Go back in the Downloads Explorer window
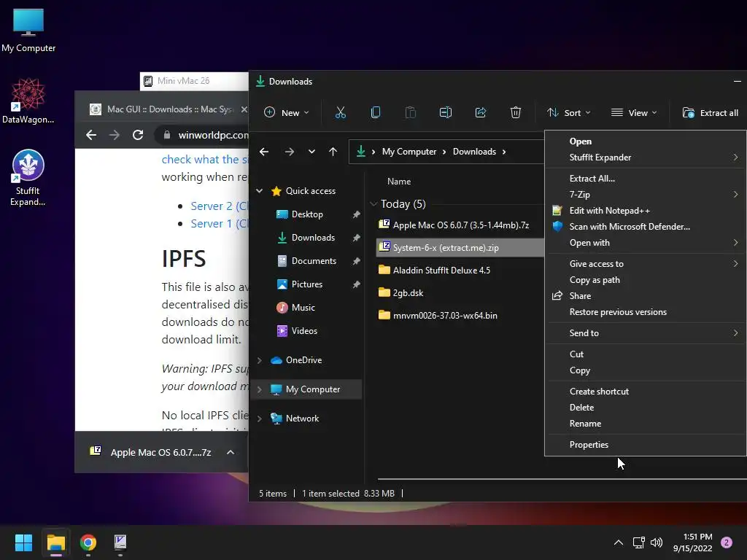Screen dimensions: 747x560 [264, 152]
